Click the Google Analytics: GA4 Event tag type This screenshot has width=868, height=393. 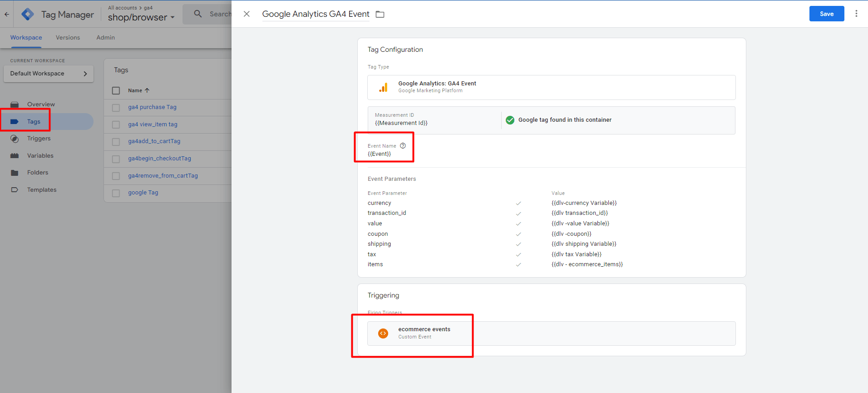click(551, 87)
